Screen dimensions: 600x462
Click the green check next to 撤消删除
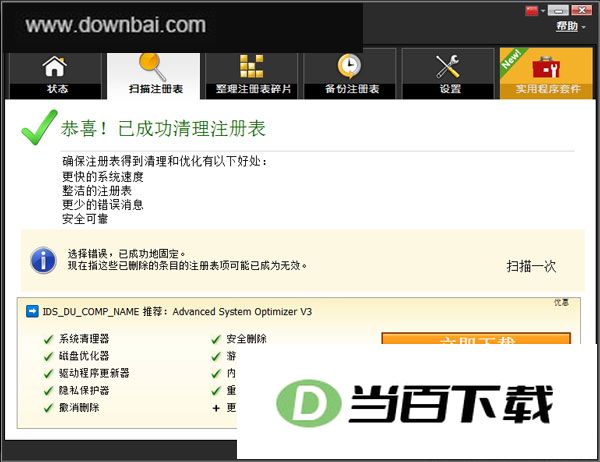click(x=49, y=408)
